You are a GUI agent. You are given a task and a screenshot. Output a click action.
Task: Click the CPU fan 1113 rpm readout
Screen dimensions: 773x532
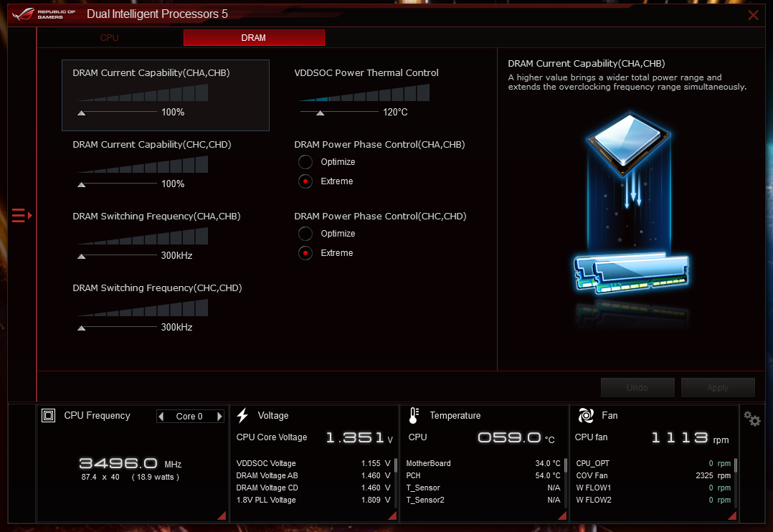(690, 438)
